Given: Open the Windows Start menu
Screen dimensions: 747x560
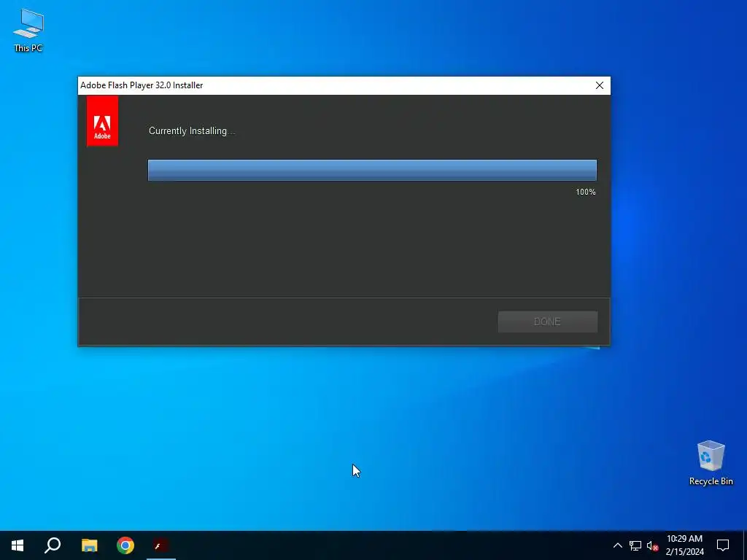Looking at the screenshot, I should 18,545.
